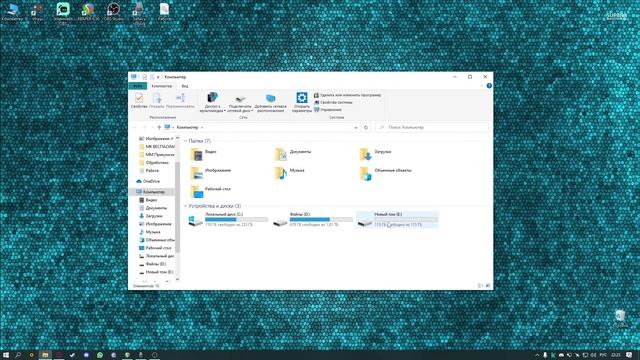Switch to large icons view in status bar
640x360 pixels.
(x=488, y=286)
